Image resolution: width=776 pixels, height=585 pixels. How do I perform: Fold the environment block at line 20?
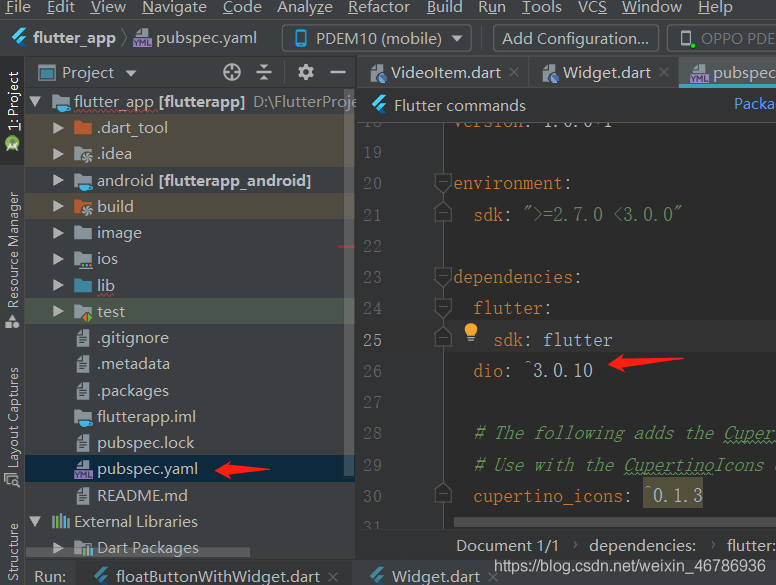pyautogui.click(x=442, y=183)
